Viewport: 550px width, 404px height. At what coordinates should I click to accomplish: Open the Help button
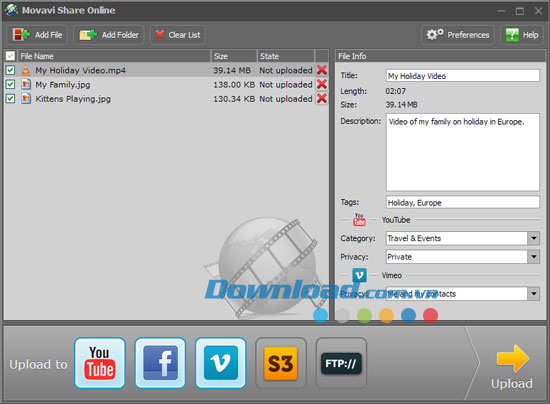tap(522, 35)
